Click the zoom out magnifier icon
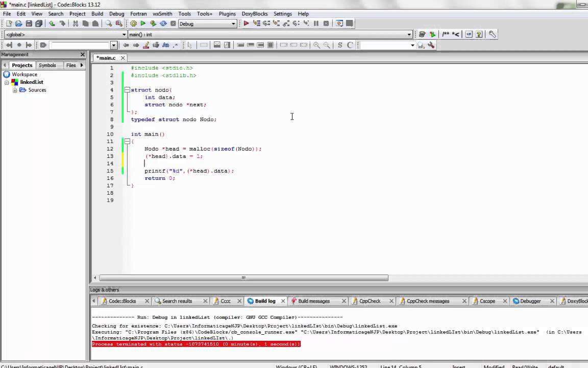 click(327, 45)
